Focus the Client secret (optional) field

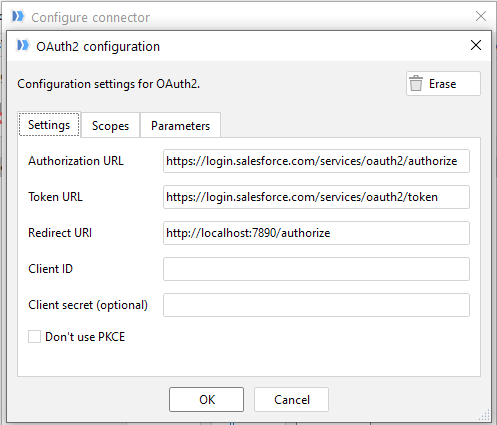tap(316, 305)
